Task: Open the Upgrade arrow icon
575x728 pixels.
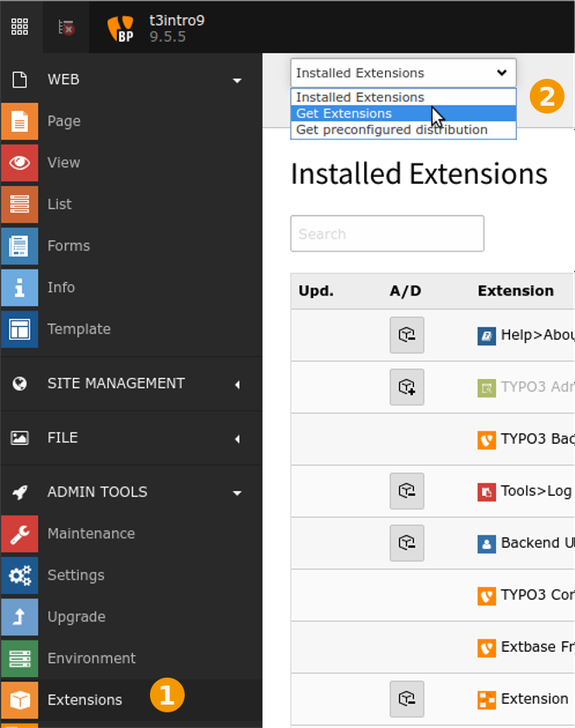Action: [x=19, y=617]
